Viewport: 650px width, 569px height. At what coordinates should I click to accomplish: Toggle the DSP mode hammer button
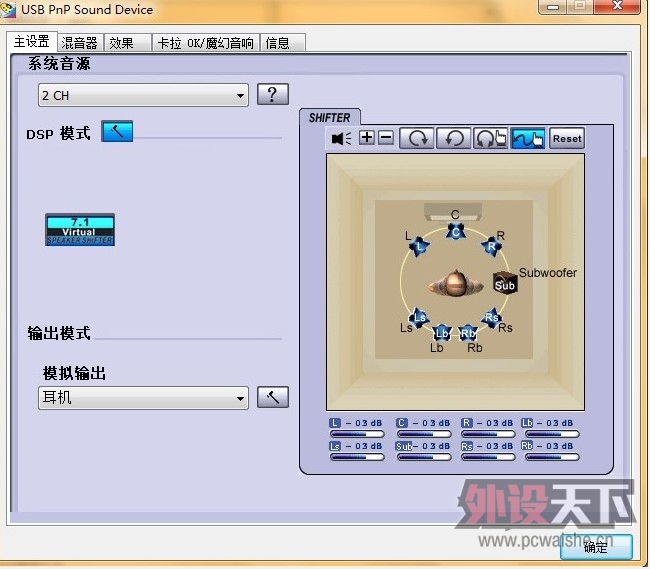pos(117,132)
